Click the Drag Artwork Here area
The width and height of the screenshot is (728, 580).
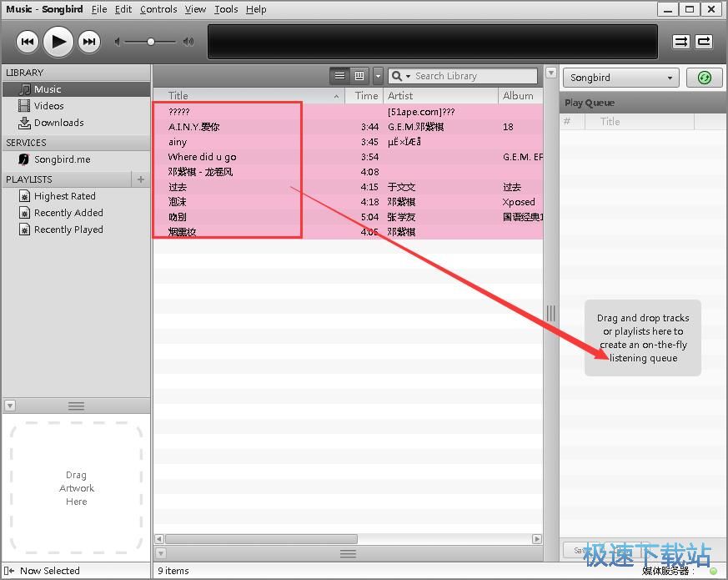(76, 488)
